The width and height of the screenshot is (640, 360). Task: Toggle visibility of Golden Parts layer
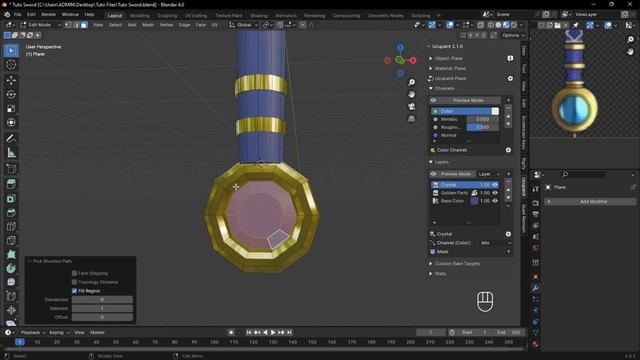[x=495, y=193]
